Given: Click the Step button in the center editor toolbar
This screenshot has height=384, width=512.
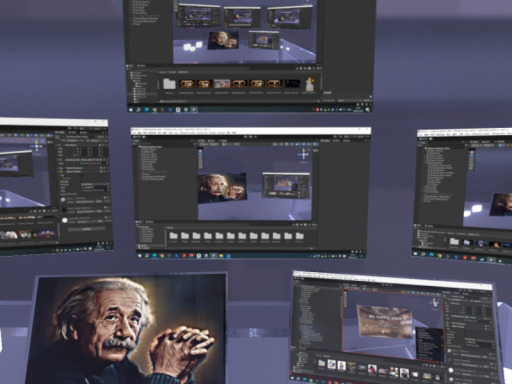Looking at the screenshot, I should point(256,137).
